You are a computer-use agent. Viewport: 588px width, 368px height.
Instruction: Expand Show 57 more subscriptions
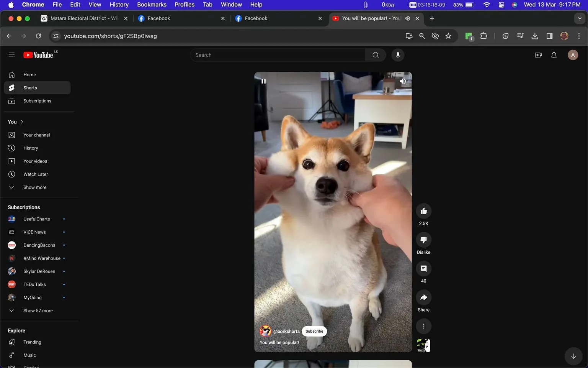(38, 310)
